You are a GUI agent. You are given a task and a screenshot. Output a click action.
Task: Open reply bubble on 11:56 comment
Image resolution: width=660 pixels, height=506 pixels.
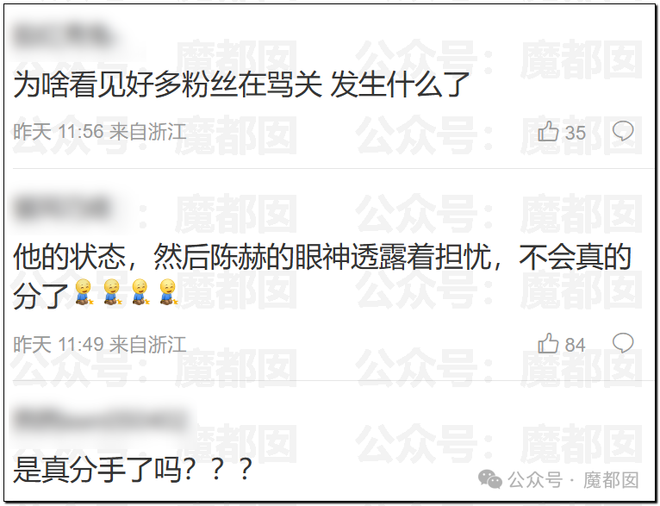click(x=623, y=131)
